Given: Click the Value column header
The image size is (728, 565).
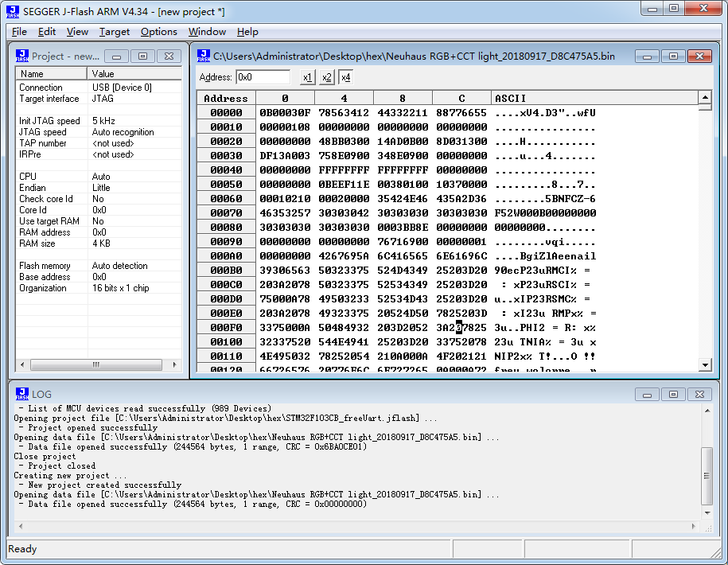Looking at the screenshot, I should pos(134,74).
